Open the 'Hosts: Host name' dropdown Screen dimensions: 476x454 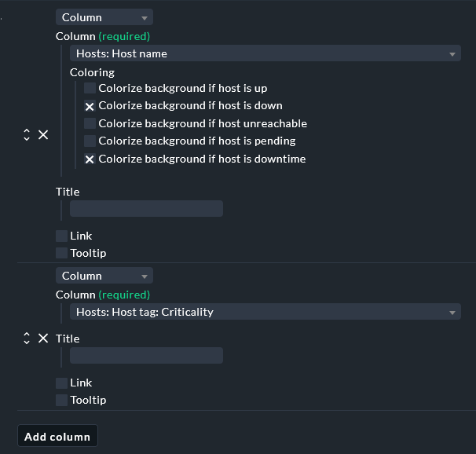pyautogui.click(x=265, y=53)
